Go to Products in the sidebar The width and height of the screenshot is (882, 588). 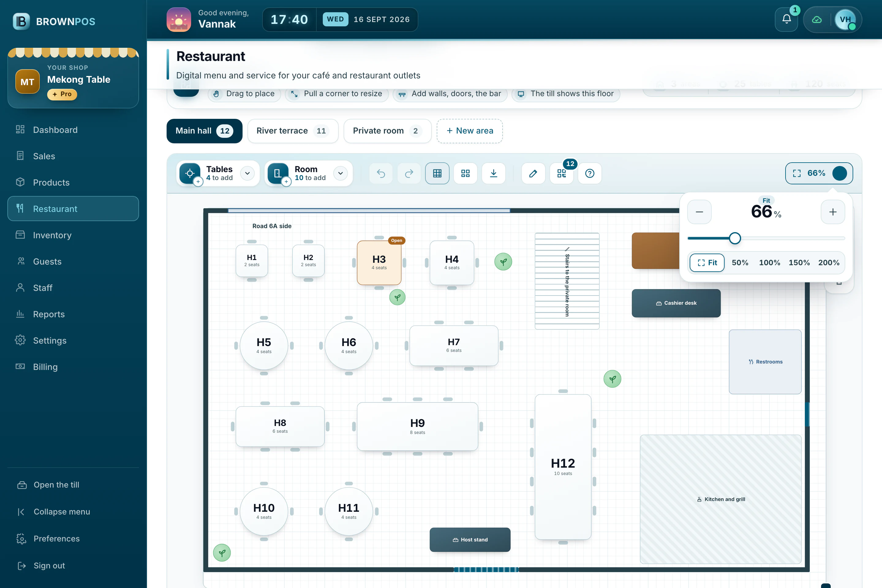tap(73, 182)
